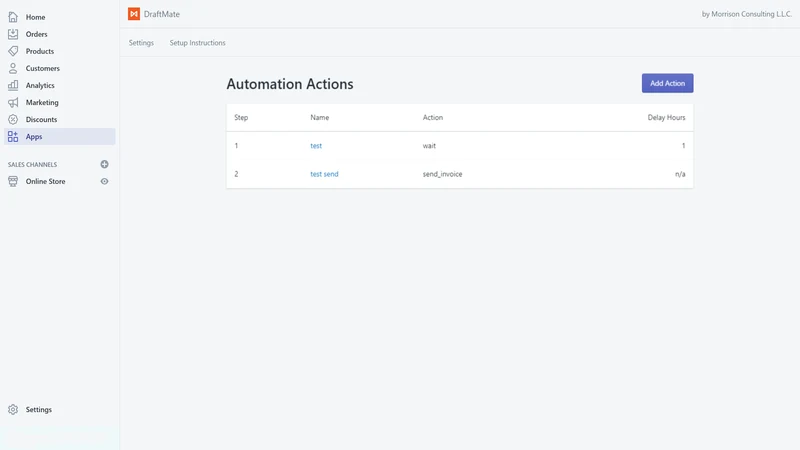800x450 pixels.
Task: Click the Settings gear icon in sidebar
Action: click(13, 410)
